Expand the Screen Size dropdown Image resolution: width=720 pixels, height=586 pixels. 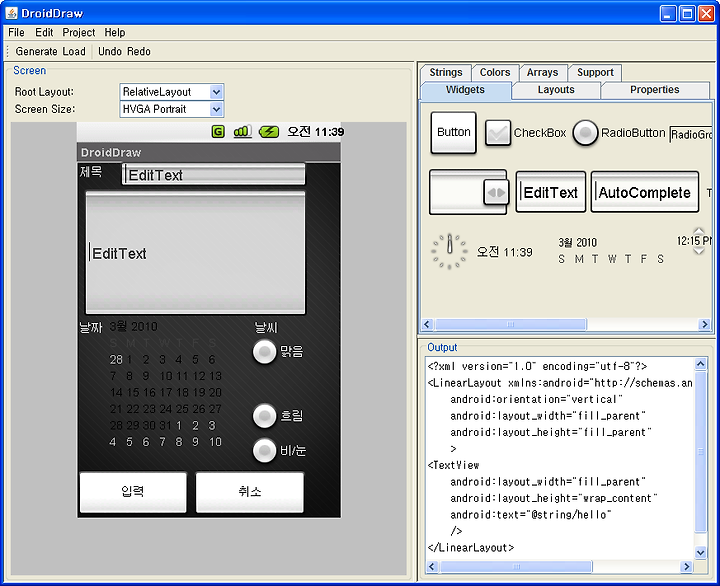coord(216,109)
